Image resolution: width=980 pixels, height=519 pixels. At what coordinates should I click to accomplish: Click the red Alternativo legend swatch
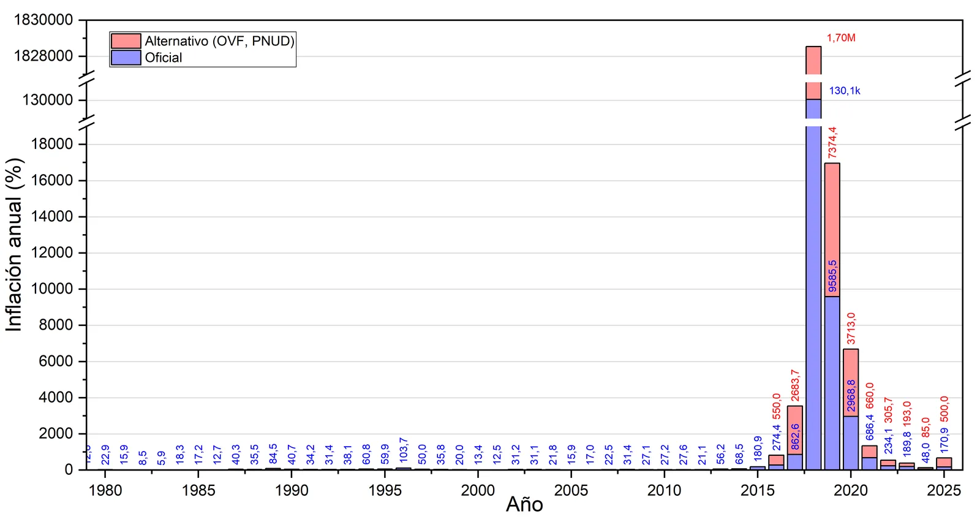126,41
